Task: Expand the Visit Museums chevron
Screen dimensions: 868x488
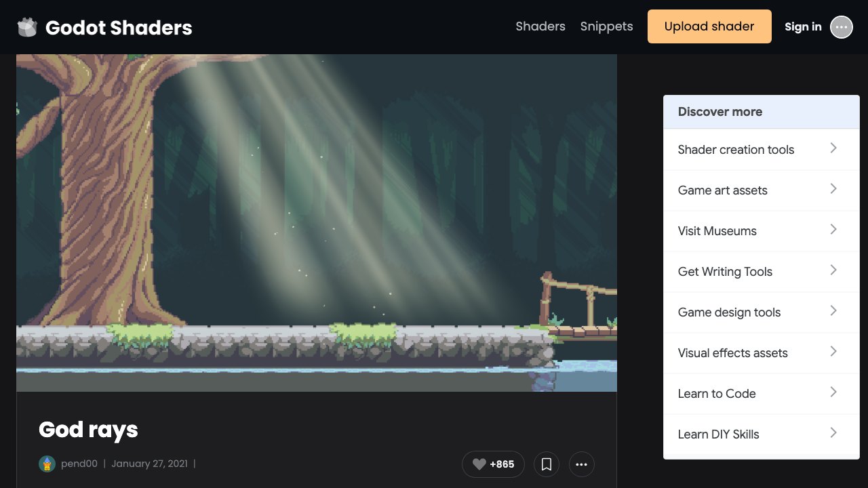Action: click(834, 229)
